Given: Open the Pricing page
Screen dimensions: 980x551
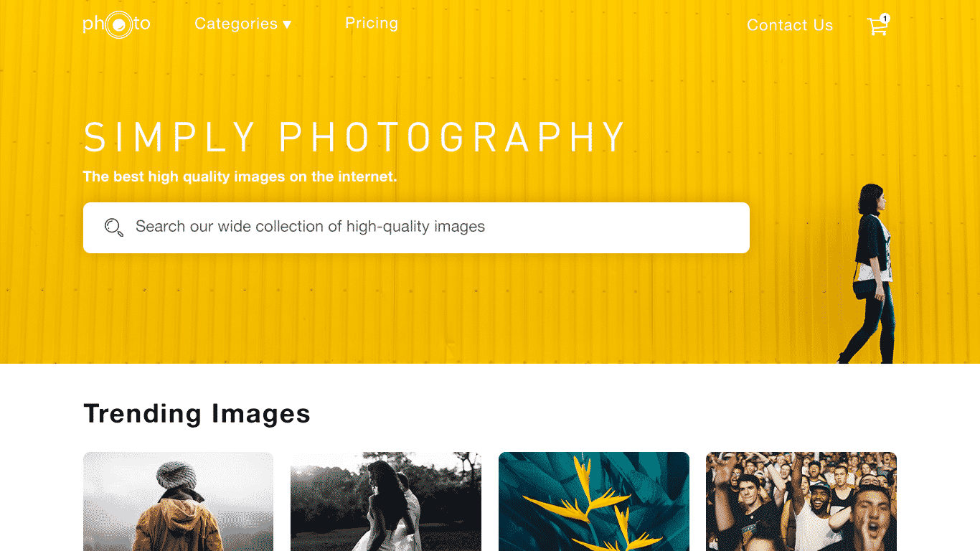Looking at the screenshot, I should [x=372, y=23].
